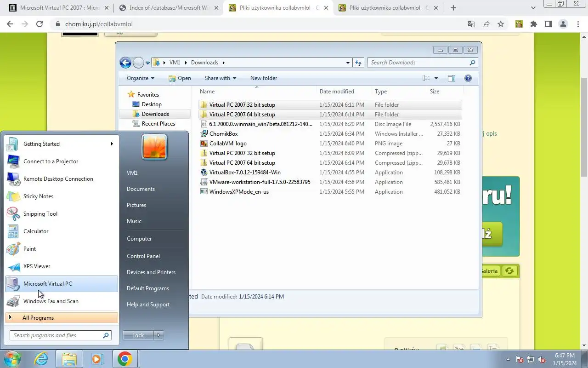Select VMware-workstation-full-17.5.0 file
The image size is (588, 368).
click(331, 182)
